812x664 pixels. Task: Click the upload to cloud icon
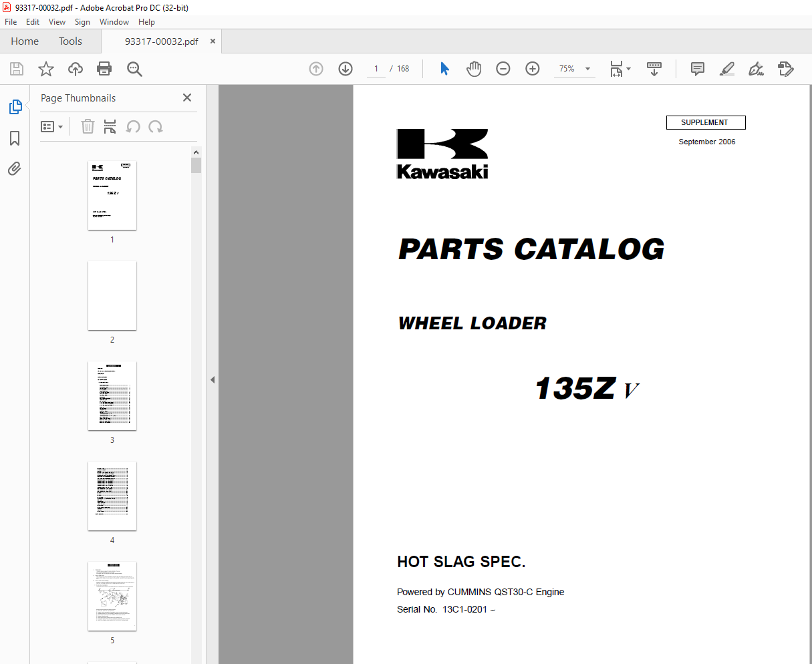[76, 69]
